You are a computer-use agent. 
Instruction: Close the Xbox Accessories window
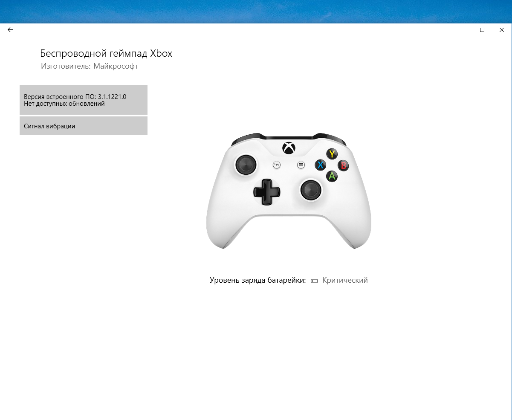[502, 30]
